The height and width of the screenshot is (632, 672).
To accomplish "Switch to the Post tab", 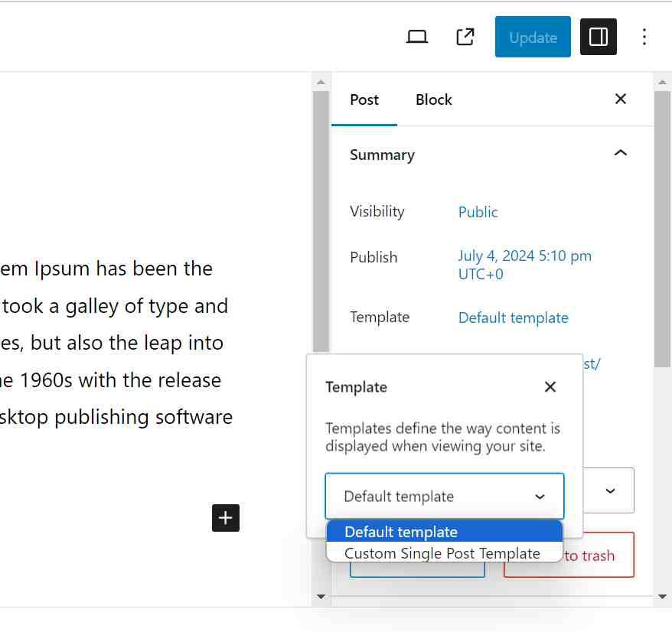I will point(364,99).
